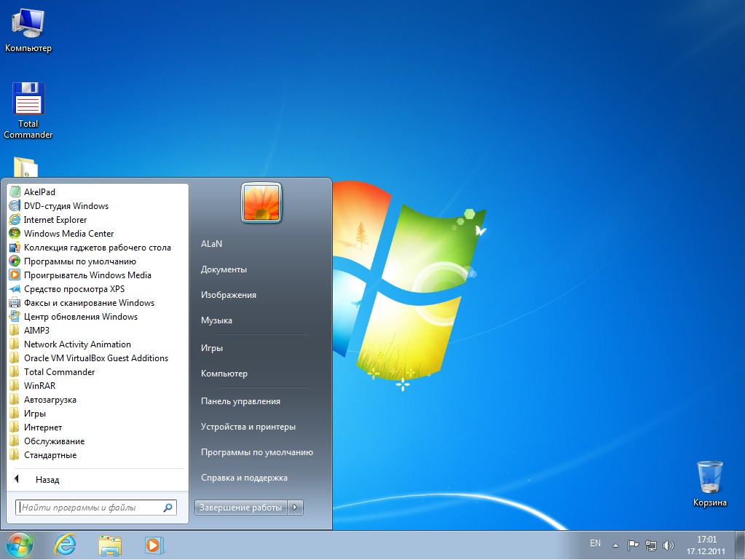Click the Центр обновления Windows icon

(x=15, y=316)
